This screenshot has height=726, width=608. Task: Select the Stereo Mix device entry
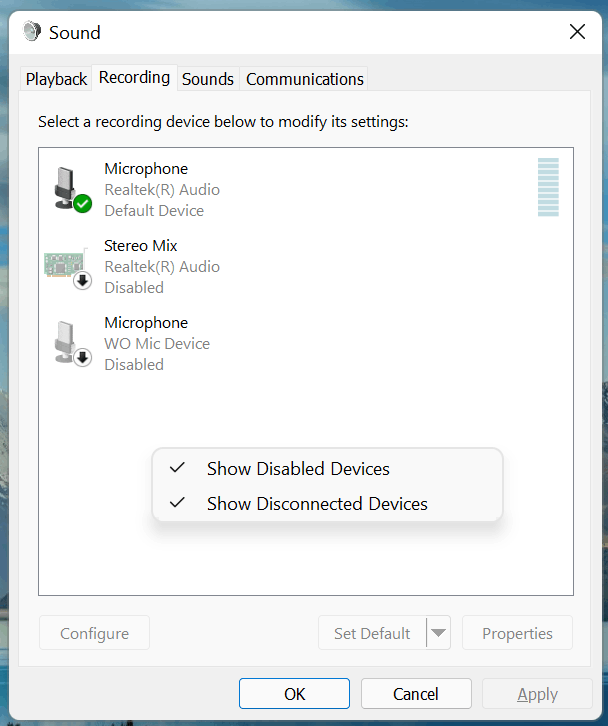coord(162,266)
